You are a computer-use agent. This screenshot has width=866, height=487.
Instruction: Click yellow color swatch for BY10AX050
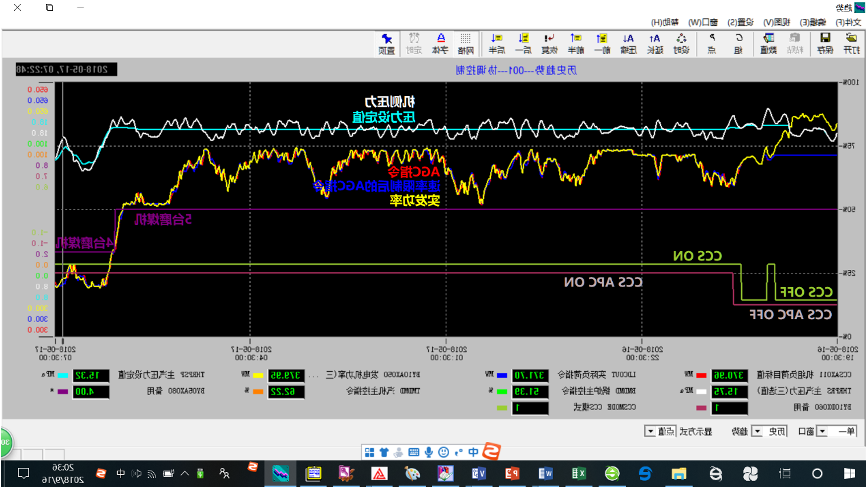[258, 375]
